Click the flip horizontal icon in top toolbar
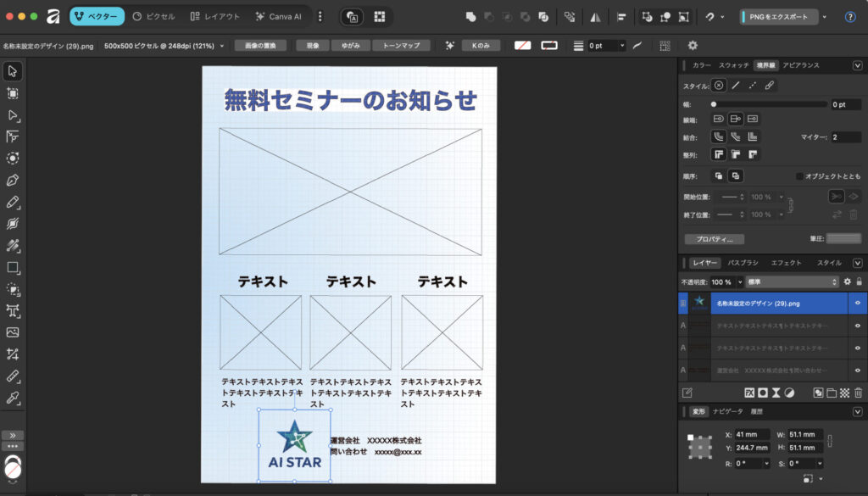868x496 pixels. point(596,17)
